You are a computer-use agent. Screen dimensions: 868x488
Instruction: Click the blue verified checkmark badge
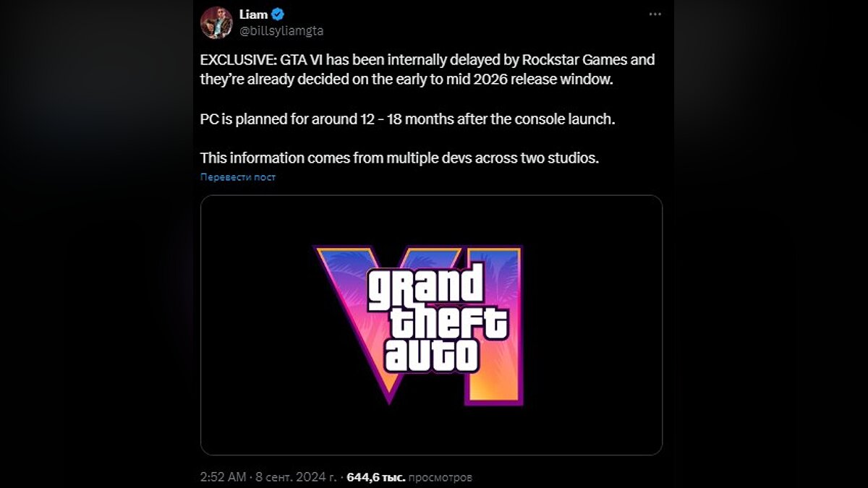point(277,14)
